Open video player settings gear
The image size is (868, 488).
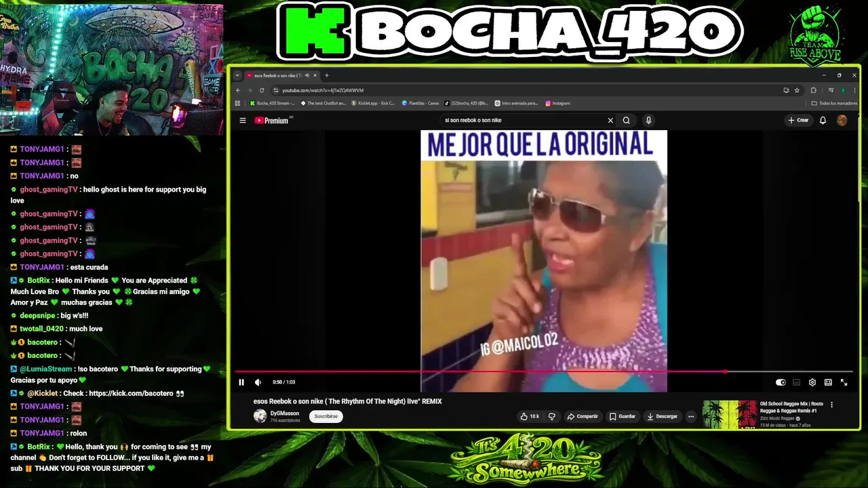point(812,382)
